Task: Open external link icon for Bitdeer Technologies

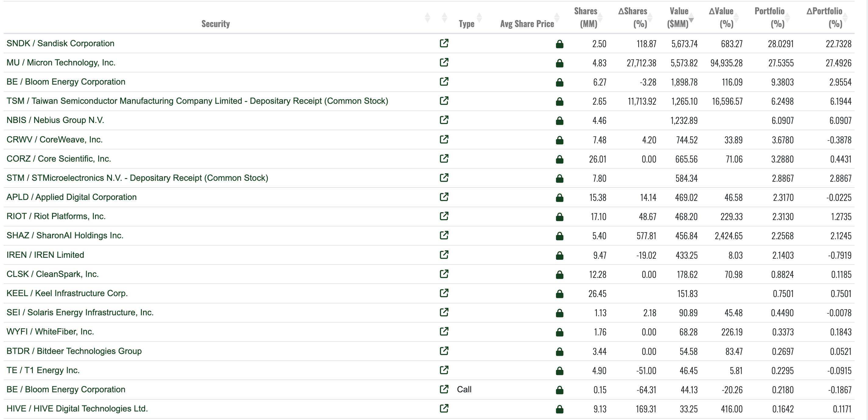Action: click(x=444, y=351)
